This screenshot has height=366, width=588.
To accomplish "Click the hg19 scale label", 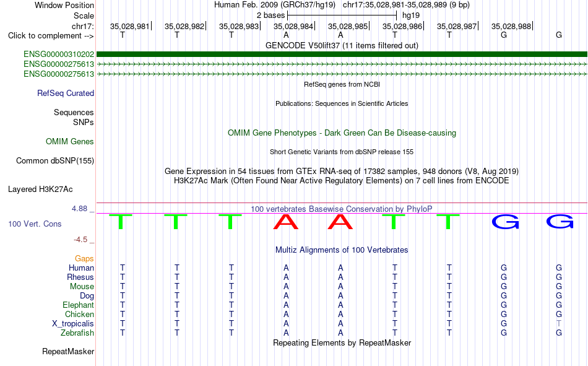I will click(410, 15).
